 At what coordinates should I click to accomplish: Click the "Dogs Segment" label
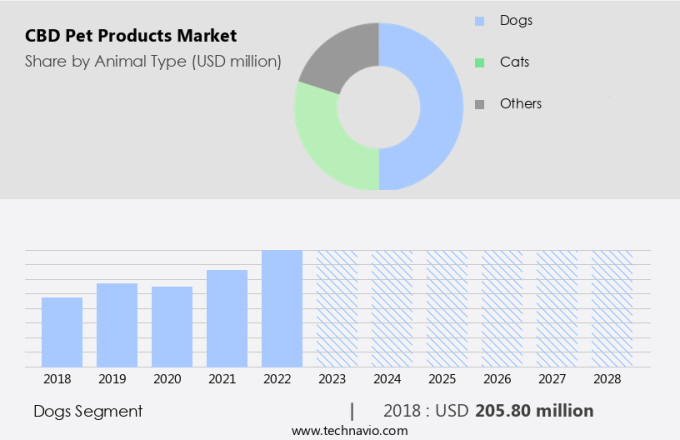88,411
